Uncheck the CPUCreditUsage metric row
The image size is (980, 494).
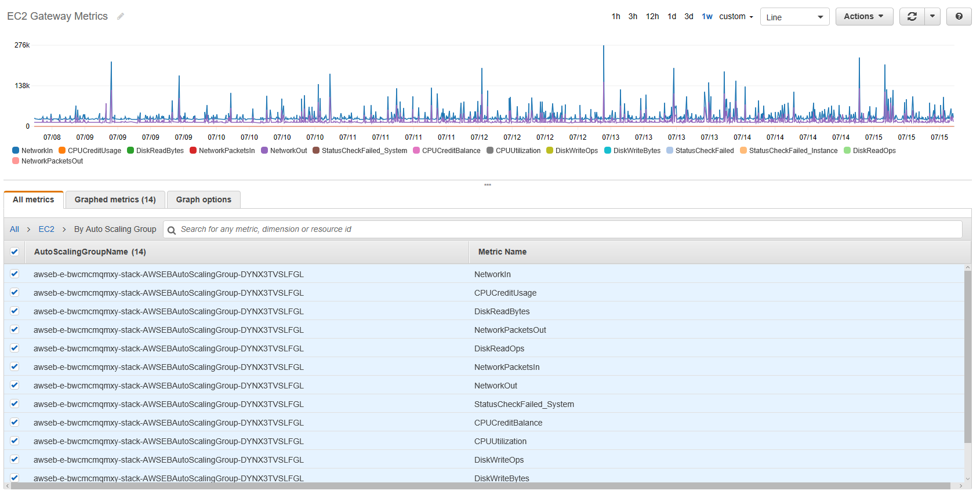coord(14,292)
